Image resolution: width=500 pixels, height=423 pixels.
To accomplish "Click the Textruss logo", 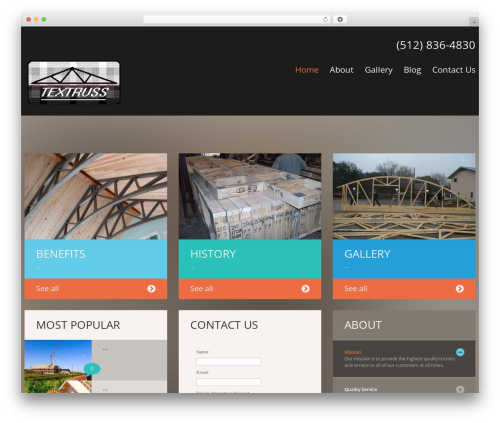I will (74, 82).
